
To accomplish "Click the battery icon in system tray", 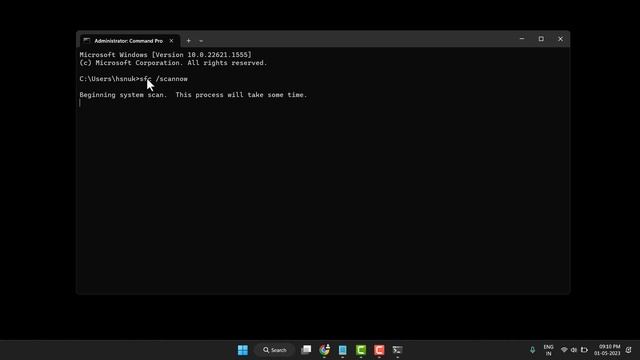I will pyautogui.click(x=584, y=350).
